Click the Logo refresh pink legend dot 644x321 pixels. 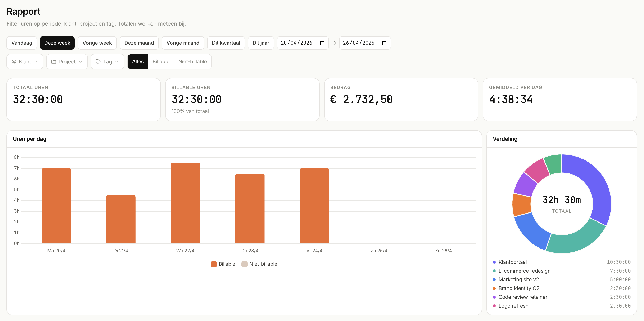tap(494, 306)
